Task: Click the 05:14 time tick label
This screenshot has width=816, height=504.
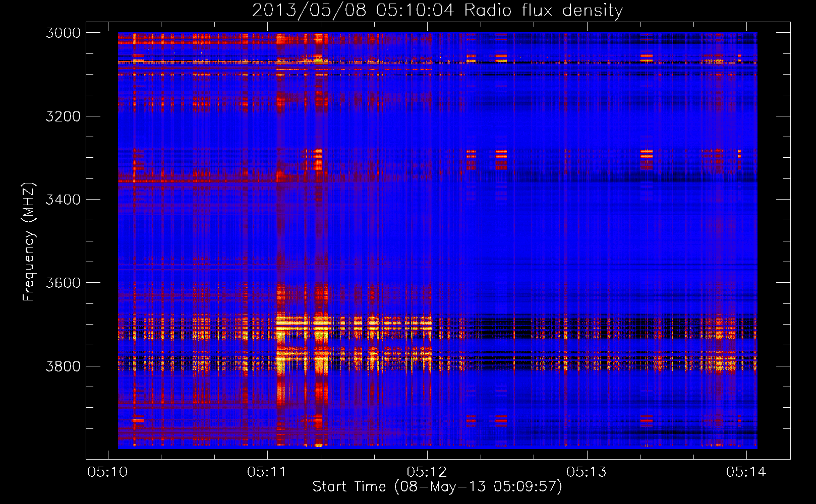Action: click(746, 472)
